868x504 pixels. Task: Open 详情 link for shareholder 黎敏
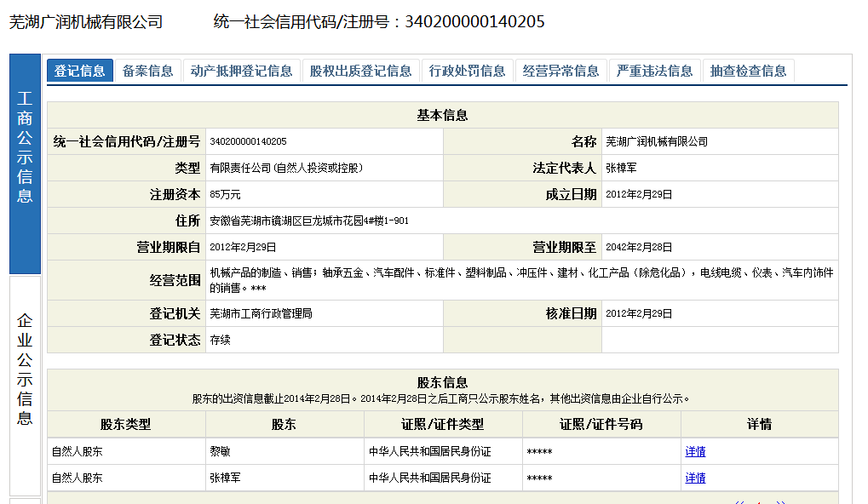tap(695, 452)
